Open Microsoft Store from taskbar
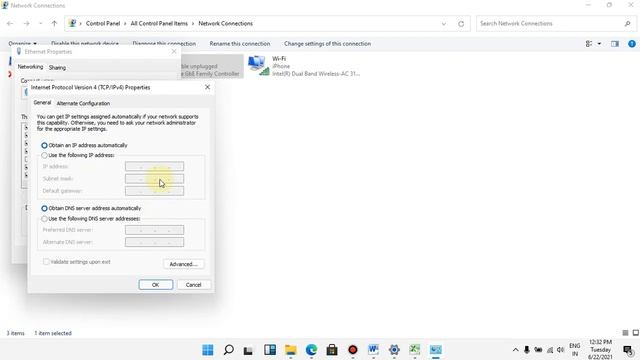Screen dimensions: 640x360 point(332,350)
